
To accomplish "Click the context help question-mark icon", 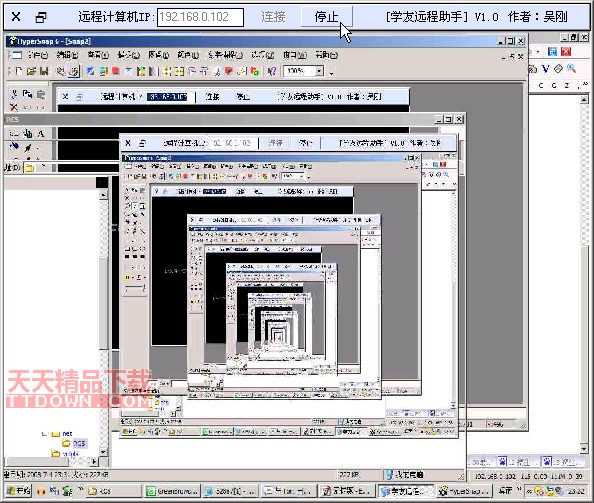I will tap(271, 71).
